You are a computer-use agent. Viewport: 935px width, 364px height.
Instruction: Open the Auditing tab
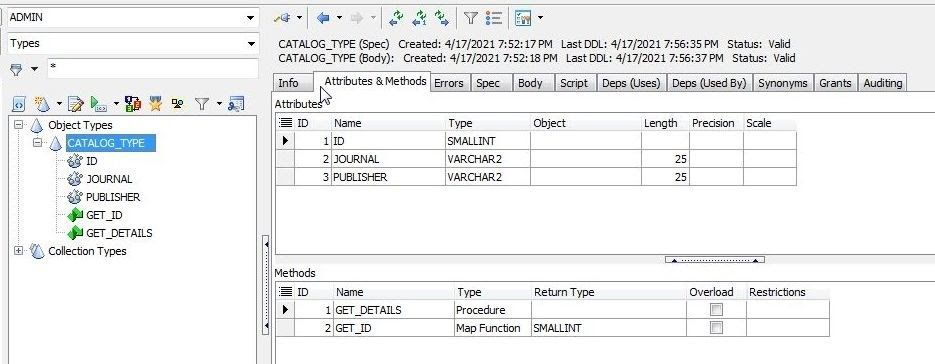pyautogui.click(x=883, y=83)
